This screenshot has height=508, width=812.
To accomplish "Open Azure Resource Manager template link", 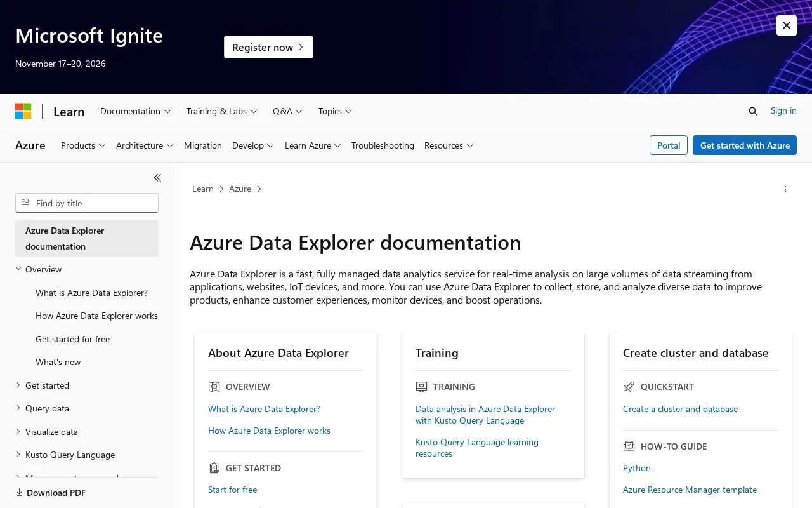I will pos(690,490).
